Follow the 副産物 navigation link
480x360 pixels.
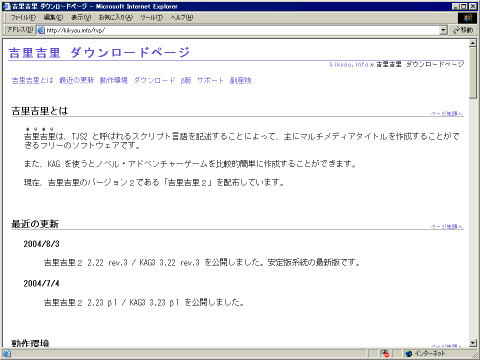click(x=240, y=80)
